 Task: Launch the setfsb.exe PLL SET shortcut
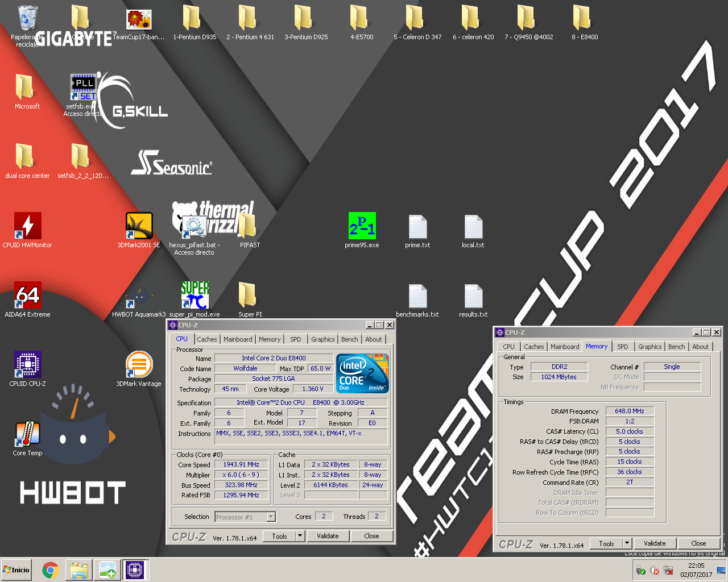click(x=84, y=87)
